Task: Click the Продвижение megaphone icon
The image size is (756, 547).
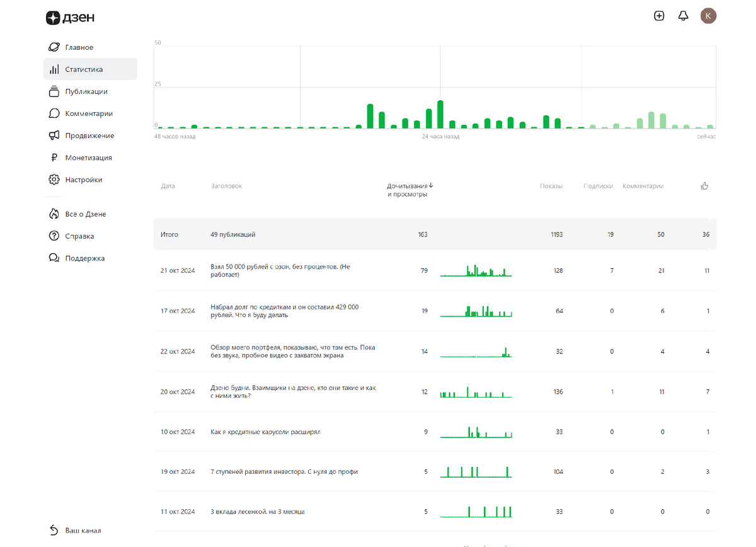Action: [54, 135]
